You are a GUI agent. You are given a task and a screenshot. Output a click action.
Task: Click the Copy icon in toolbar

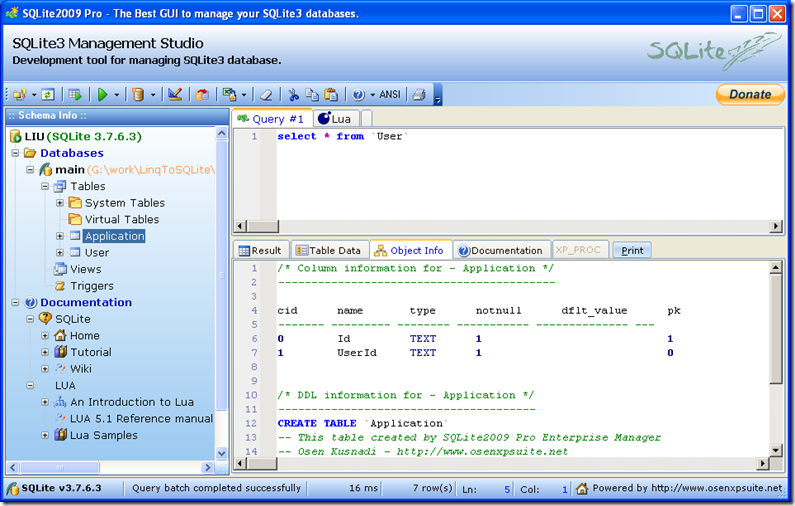pyautogui.click(x=311, y=95)
